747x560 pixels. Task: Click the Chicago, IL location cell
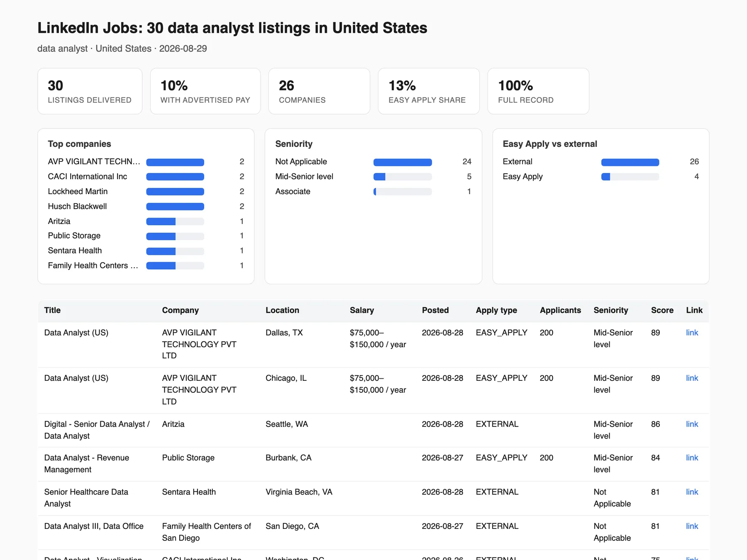tap(286, 378)
